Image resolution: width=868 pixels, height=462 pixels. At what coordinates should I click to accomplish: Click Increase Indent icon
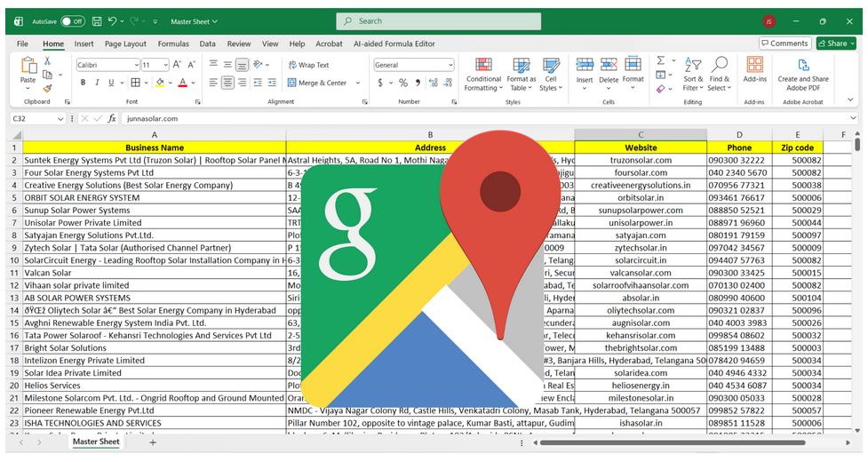(x=272, y=83)
